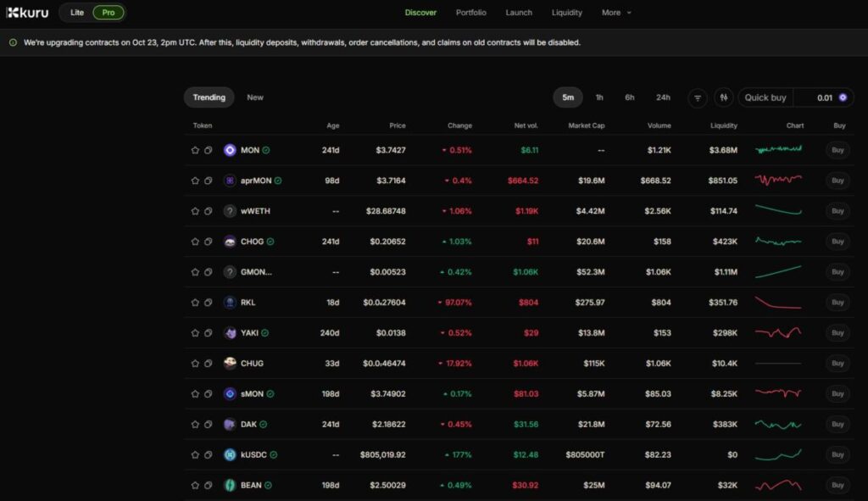Screen dimensions: 868x501
Task: Open the filter list icon
Action: click(698, 97)
